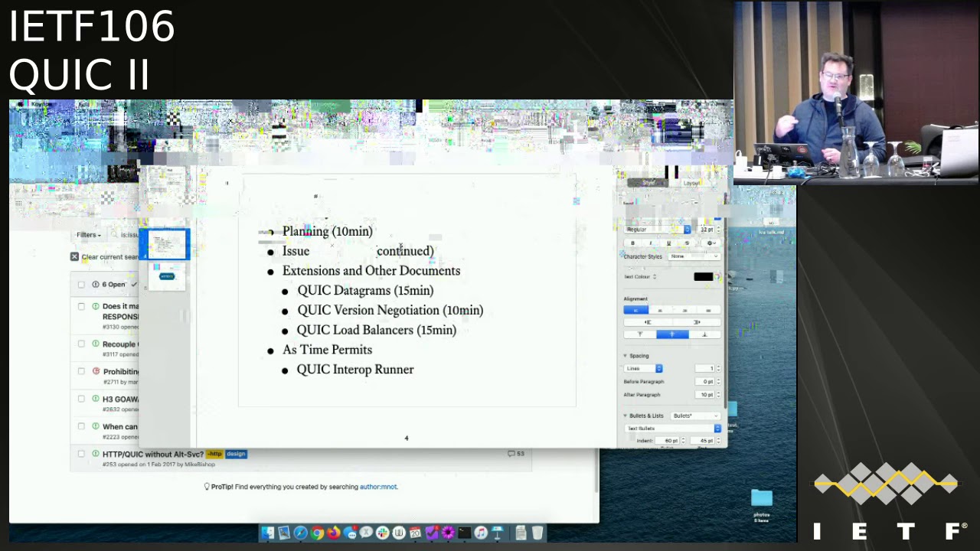Open the document stack in Dock
The height and width of the screenshot is (551, 980).
(x=521, y=532)
